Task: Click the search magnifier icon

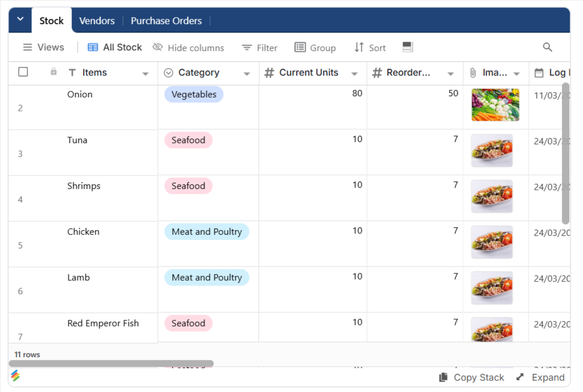Action: [547, 47]
